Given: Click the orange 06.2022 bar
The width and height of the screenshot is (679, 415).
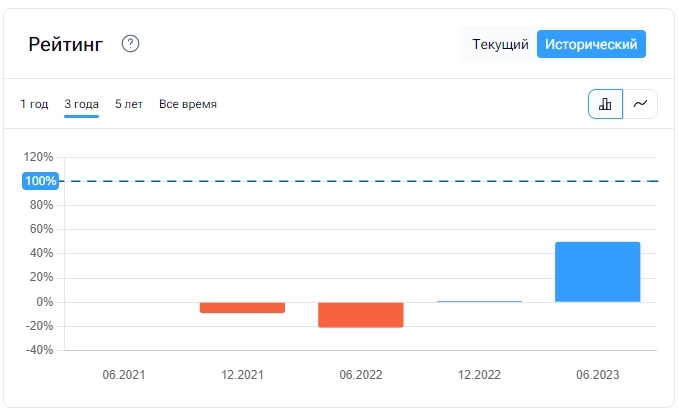Looking at the screenshot, I should (x=361, y=314).
